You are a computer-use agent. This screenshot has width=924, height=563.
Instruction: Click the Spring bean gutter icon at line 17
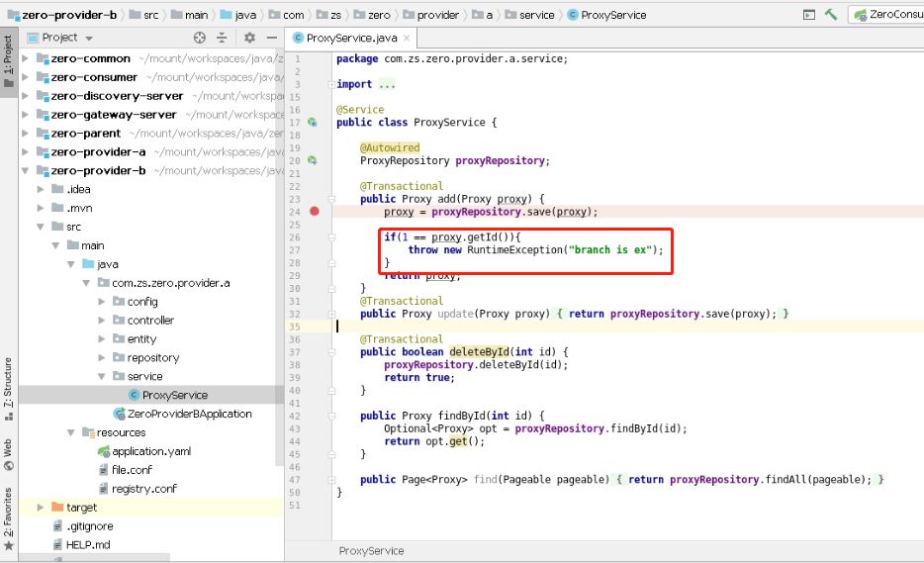tap(313, 123)
